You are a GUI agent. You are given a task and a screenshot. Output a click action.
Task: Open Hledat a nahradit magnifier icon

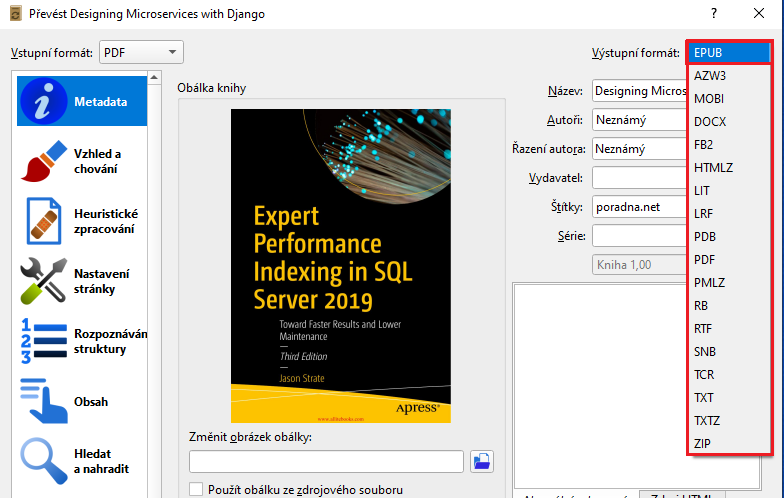coord(43,461)
